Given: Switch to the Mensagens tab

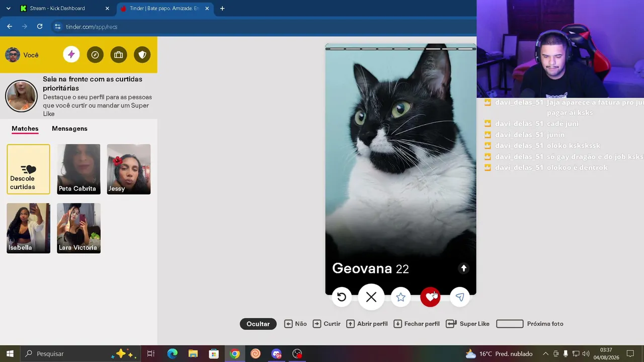Looking at the screenshot, I should (x=69, y=129).
